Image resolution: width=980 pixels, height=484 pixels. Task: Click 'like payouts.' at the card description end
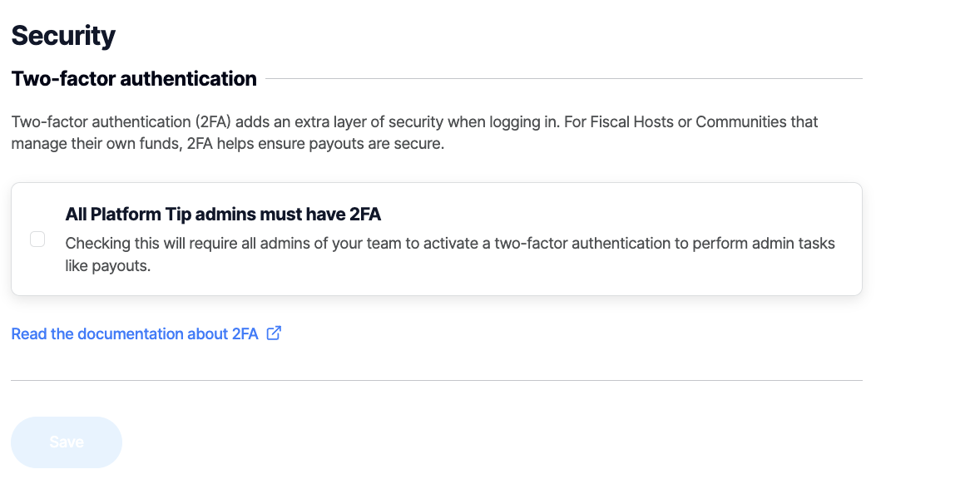[x=108, y=268]
